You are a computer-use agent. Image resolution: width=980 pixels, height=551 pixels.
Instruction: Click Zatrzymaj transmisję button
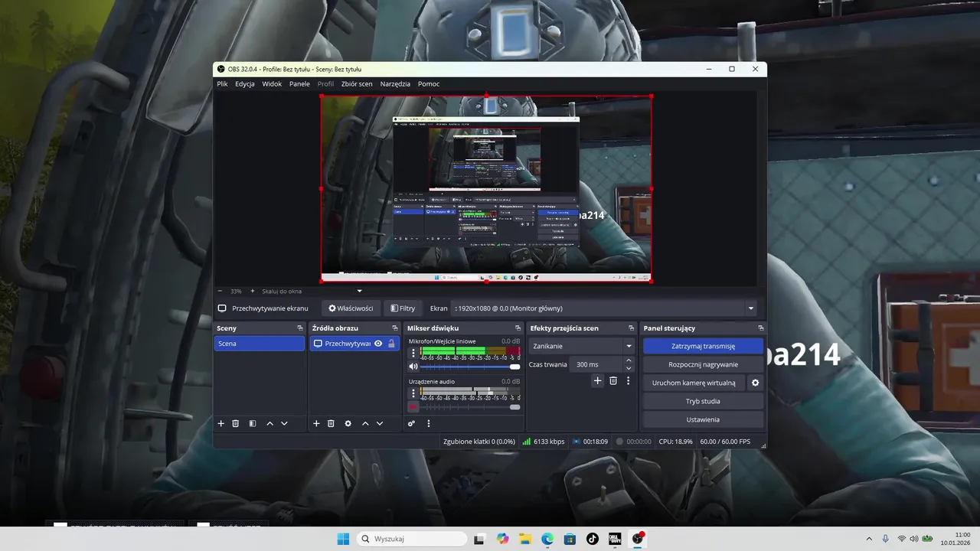[703, 346]
